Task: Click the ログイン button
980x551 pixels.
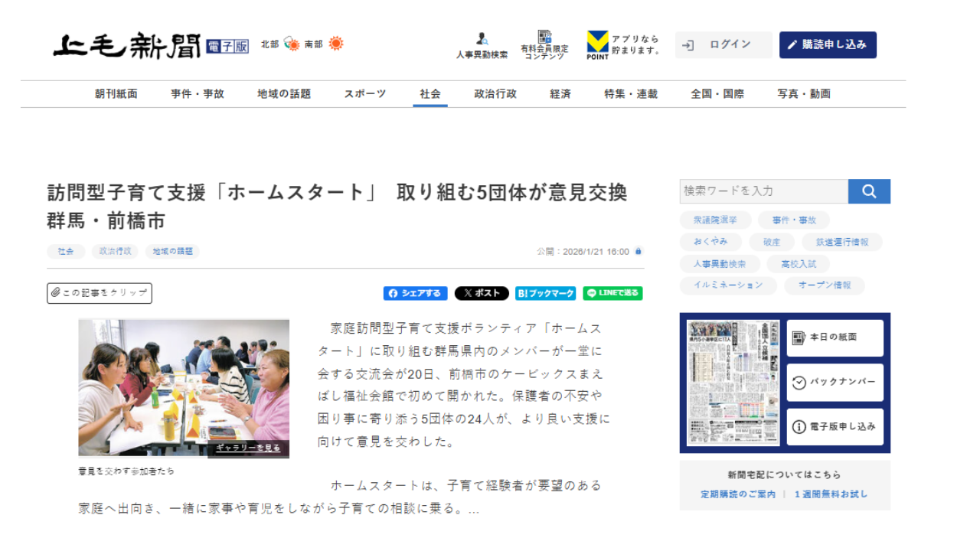Action: point(723,44)
